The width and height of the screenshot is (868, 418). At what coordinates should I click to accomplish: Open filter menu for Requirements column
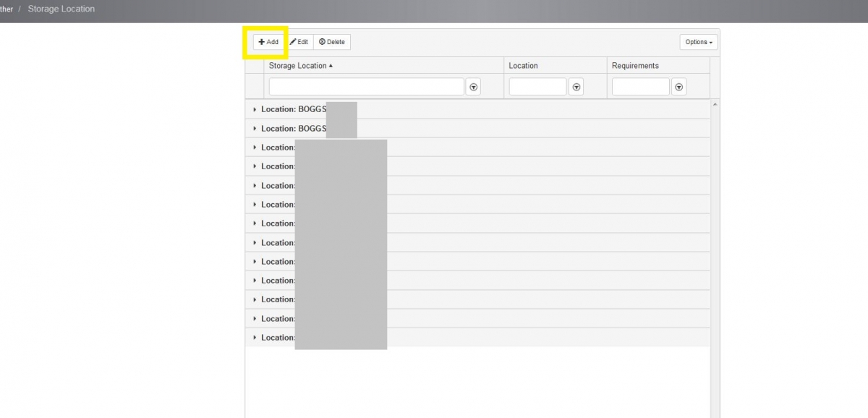[x=678, y=87]
